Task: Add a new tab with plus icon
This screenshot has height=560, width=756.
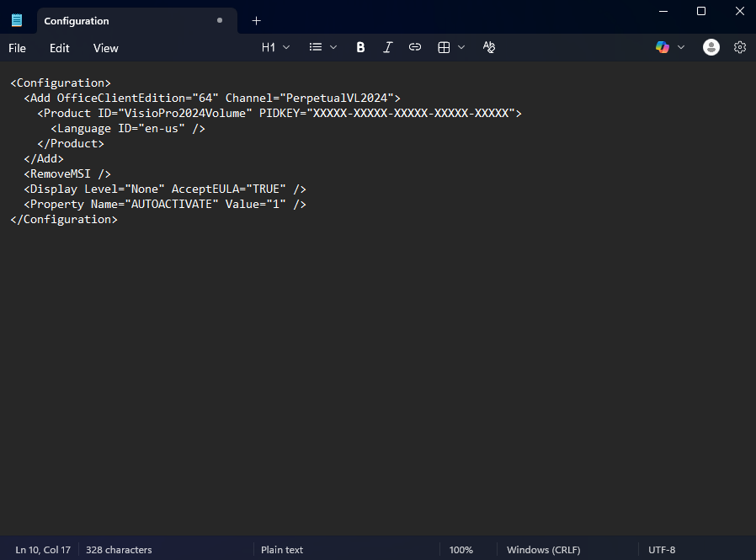Action: [257, 21]
